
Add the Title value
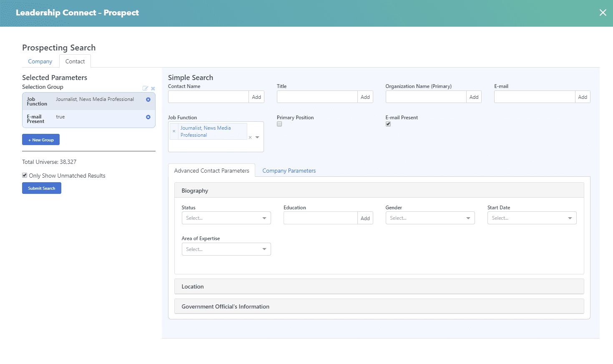[365, 97]
